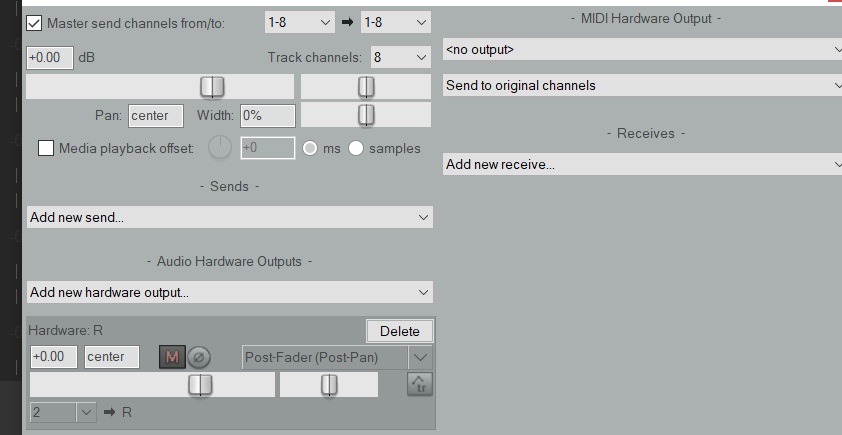Viewport: 842px width, 435px height.
Task: Mute the Hardware R output
Action: point(173,357)
